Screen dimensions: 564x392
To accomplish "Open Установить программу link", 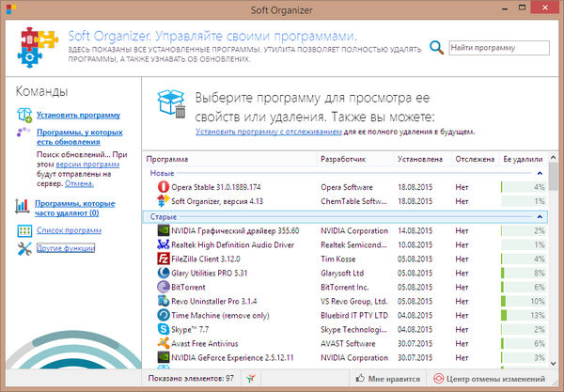I will (78, 115).
